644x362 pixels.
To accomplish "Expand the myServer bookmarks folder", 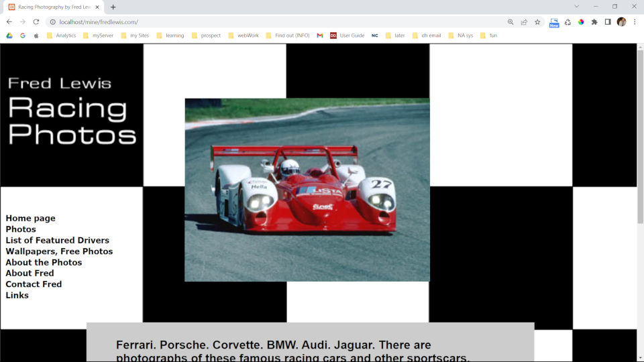I will (99, 36).
